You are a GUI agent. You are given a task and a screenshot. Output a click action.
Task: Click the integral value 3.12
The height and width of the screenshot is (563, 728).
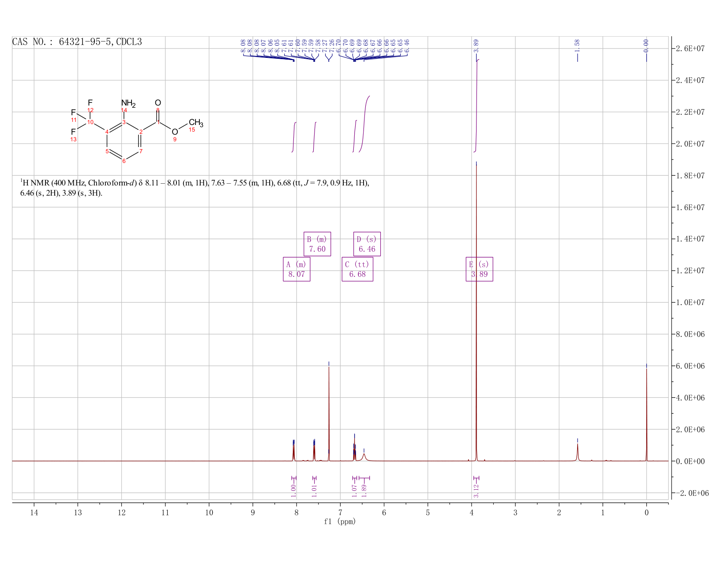click(476, 490)
